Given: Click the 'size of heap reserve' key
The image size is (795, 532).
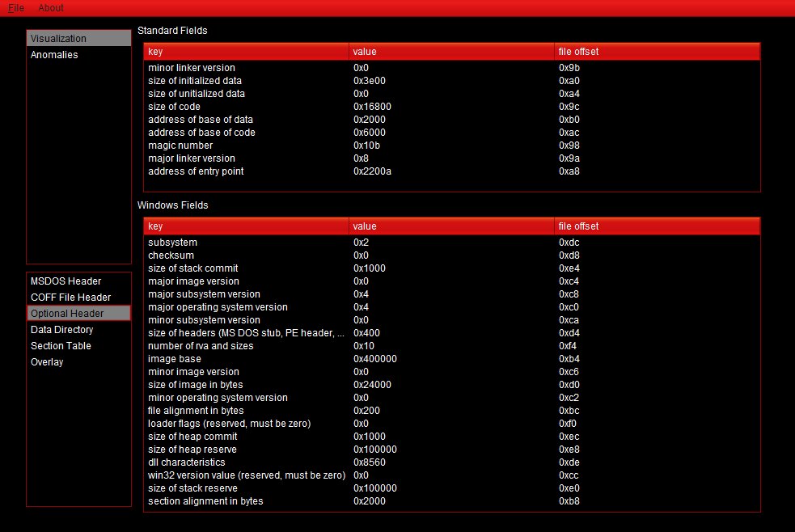Looking at the screenshot, I should tap(192, 450).
